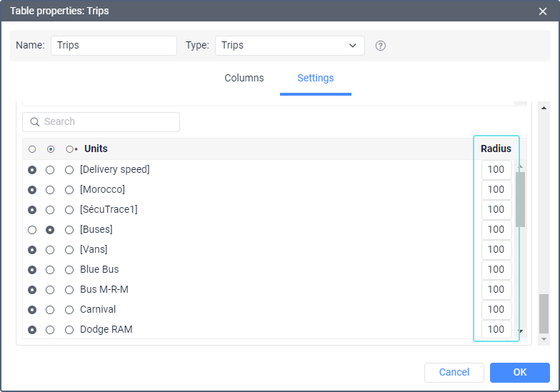The width and height of the screenshot is (560, 392).
Task: Edit radius value for [Delivery speed]
Action: click(x=496, y=170)
